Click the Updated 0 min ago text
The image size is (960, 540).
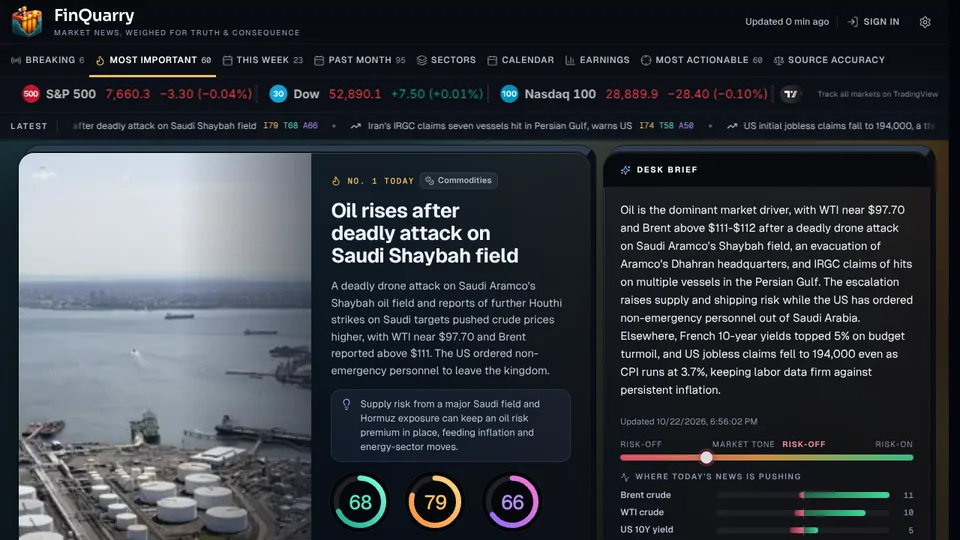[787, 22]
